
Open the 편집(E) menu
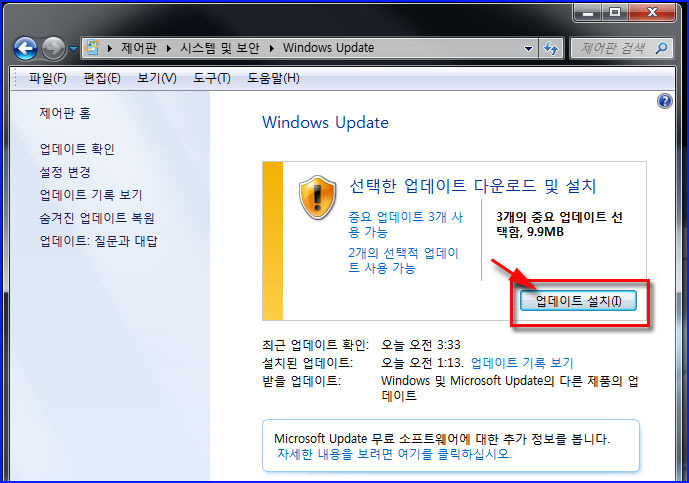pyautogui.click(x=102, y=78)
